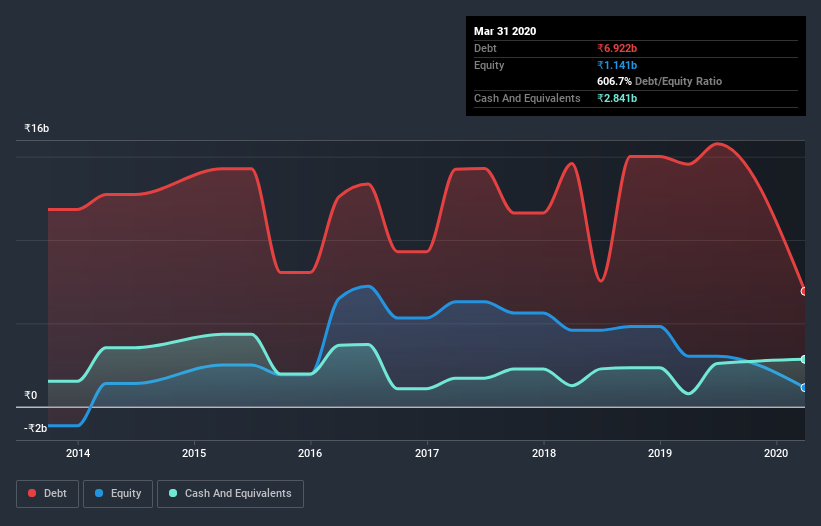Screen dimensions: 821x526
Task: Click Cash And Equivalents label in tooltip
Action: tap(527, 98)
